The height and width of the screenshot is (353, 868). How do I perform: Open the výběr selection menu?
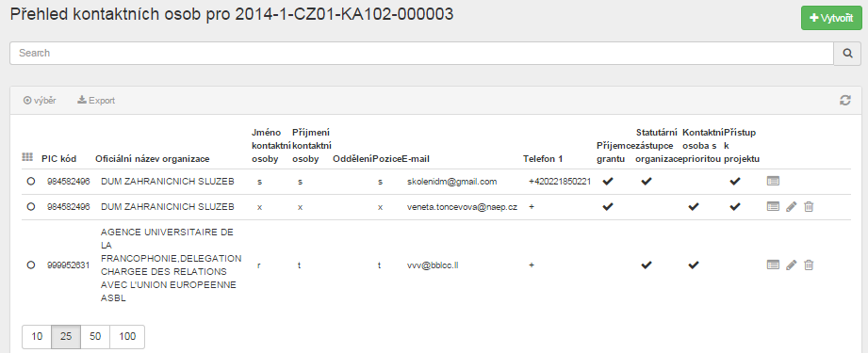[40, 100]
